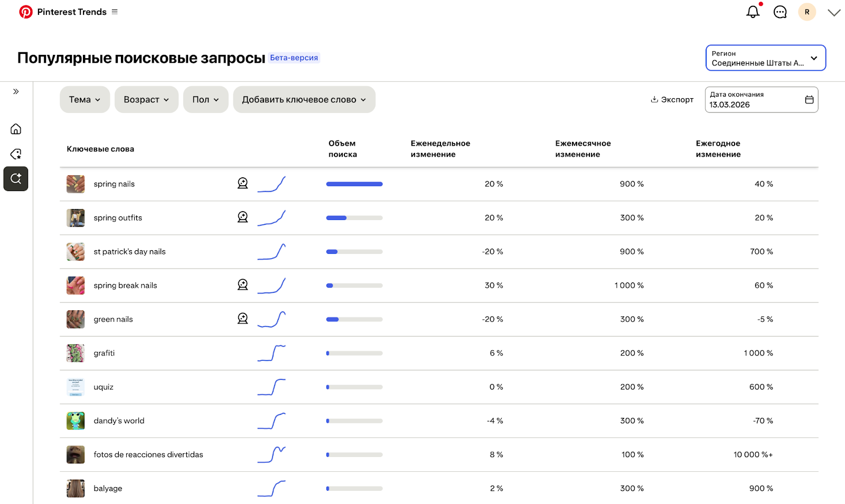Click the Экспорт button
Viewport: 845px width, 504px height.
tap(672, 100)
